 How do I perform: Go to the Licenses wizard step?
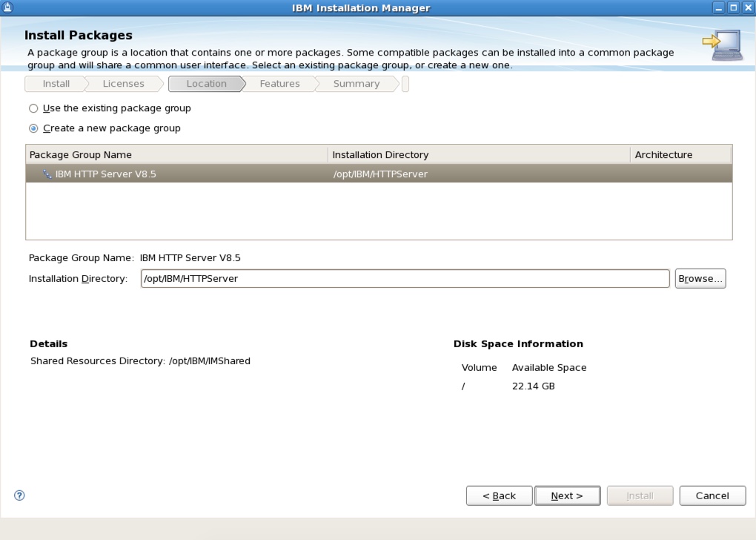click(x=124, y=84)
